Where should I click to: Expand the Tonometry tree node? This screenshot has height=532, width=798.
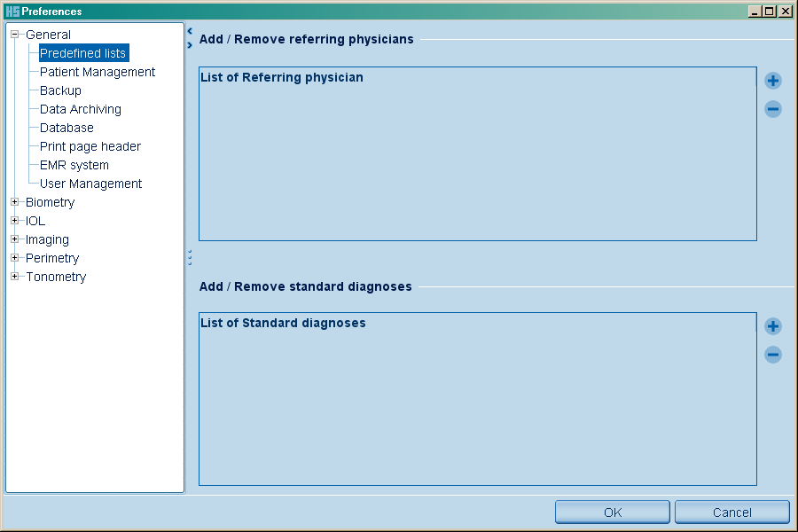pyautogui.click(x=15, y=277)
